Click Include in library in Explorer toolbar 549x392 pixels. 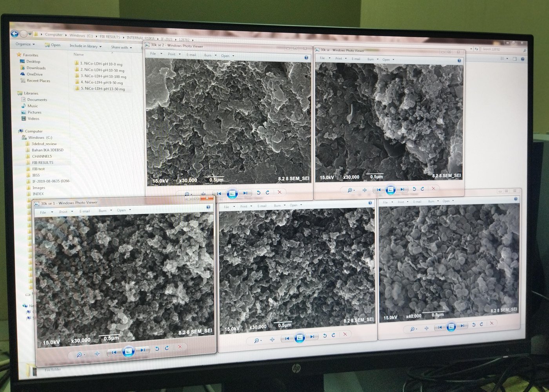pyautogui.click(x=85, y=46)
